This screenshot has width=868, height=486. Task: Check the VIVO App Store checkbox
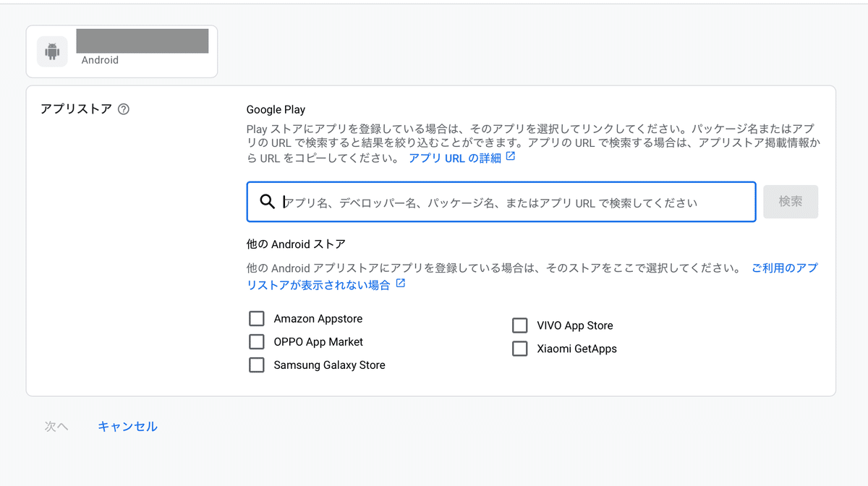(519, 325)
